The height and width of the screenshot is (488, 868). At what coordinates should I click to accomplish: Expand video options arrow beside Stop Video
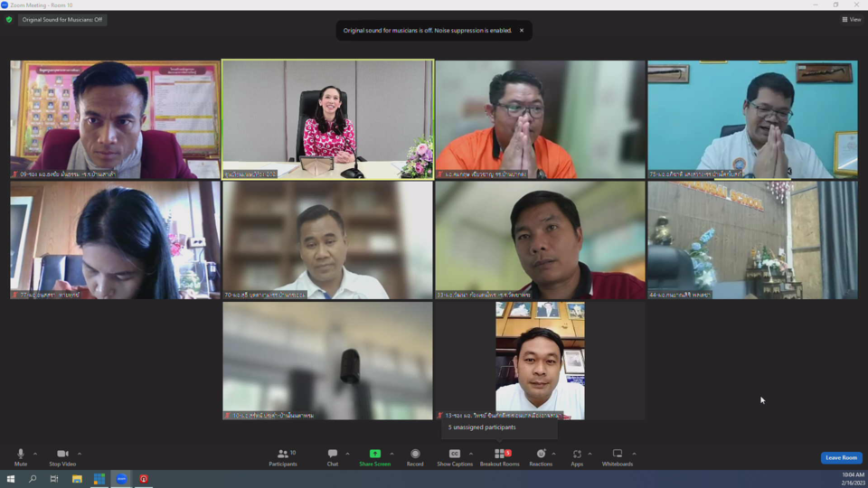pos(80,454)
